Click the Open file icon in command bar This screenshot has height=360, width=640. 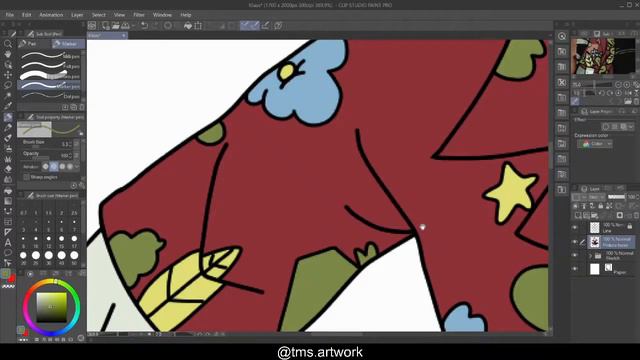pos(116,26)
